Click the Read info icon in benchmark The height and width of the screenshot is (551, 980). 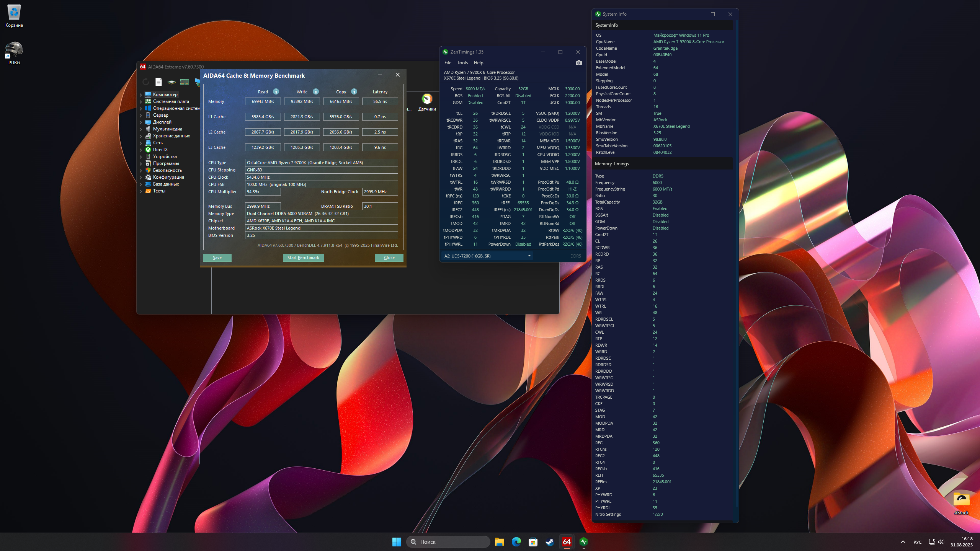coord(276,91)
